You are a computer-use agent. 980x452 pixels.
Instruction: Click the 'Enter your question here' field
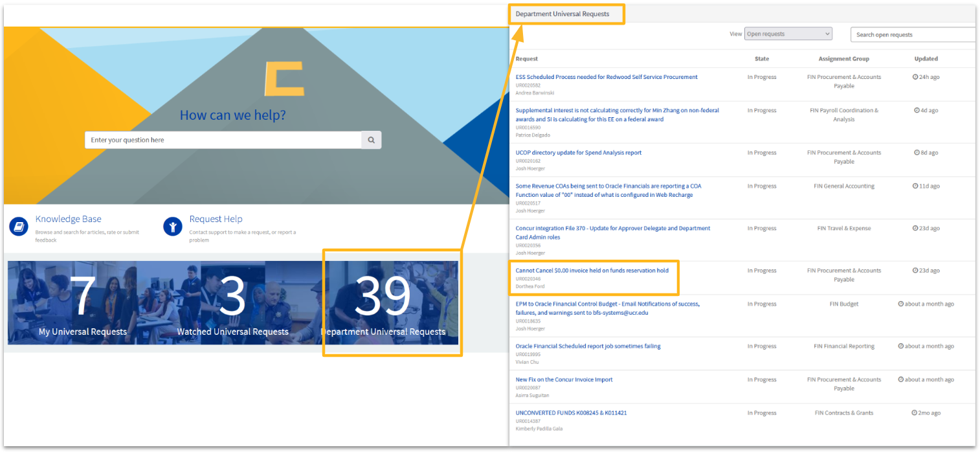click(223, 140)
